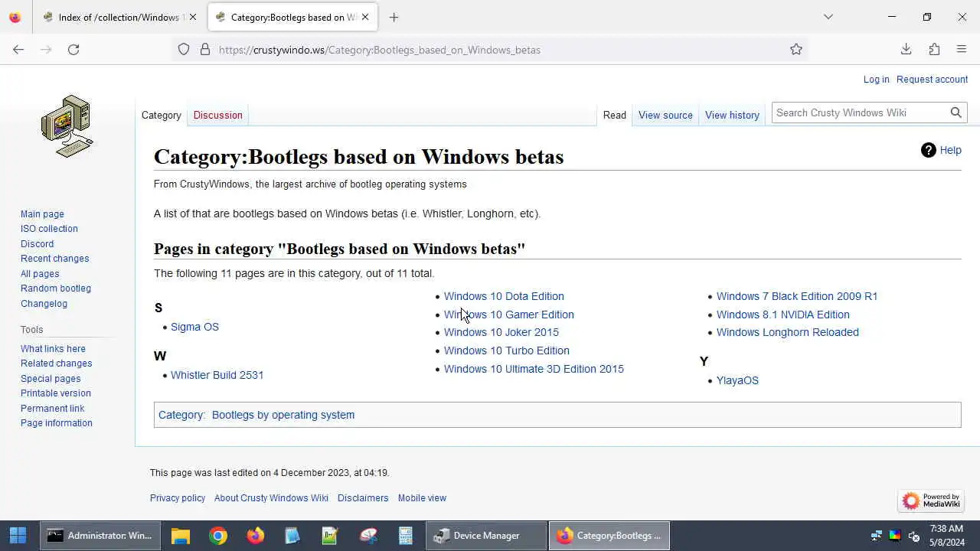This screenshot has height=551, width=980.
Task: Open the All pages sidebar link
Action: tap(40, 274)
